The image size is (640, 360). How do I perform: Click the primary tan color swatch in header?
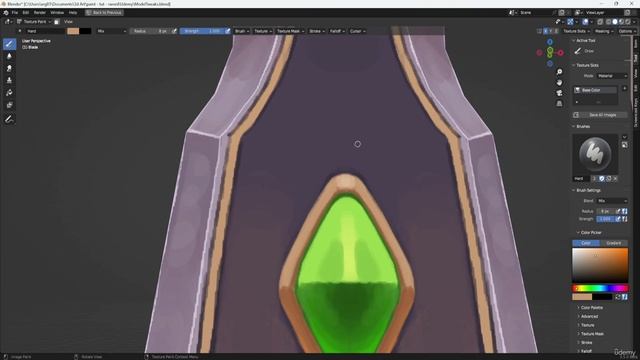coord(73,31)
